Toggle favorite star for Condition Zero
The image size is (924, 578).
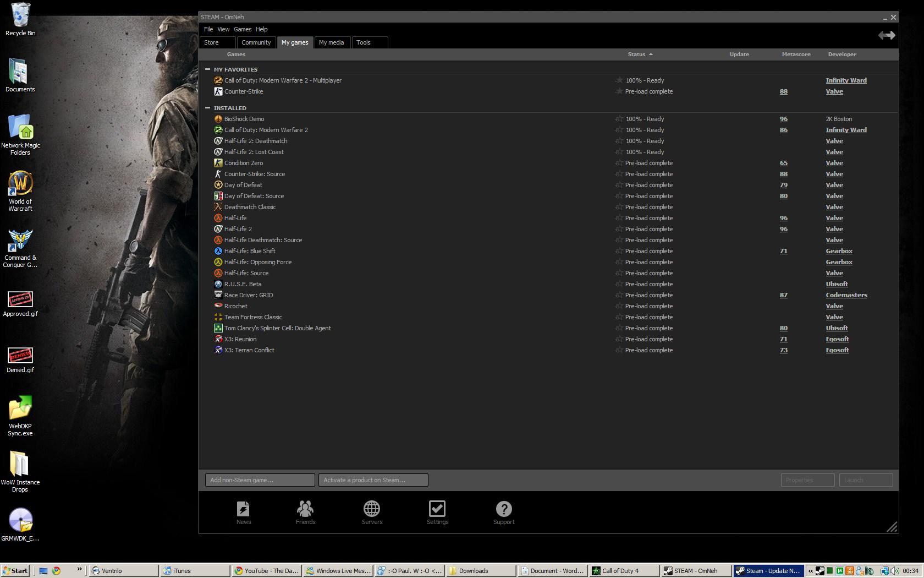(x=619, y=163)
